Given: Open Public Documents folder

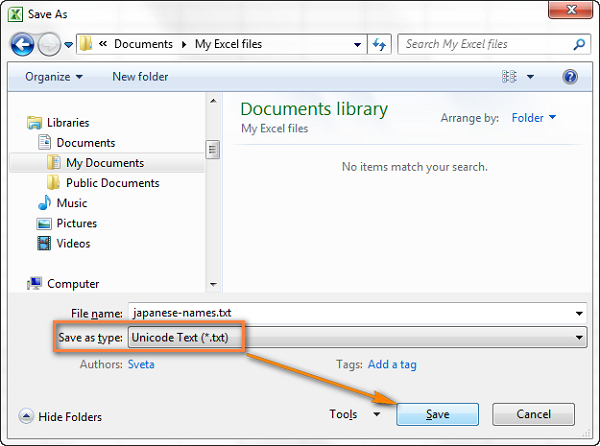Looking at the screenshot, I should coord(112,183).
